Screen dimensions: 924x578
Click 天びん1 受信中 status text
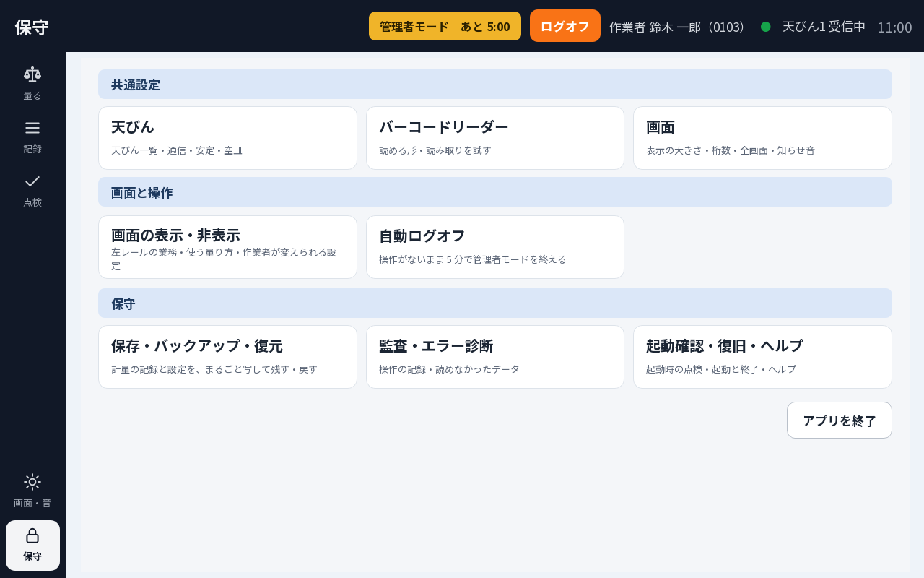click(x=824, y=27)
